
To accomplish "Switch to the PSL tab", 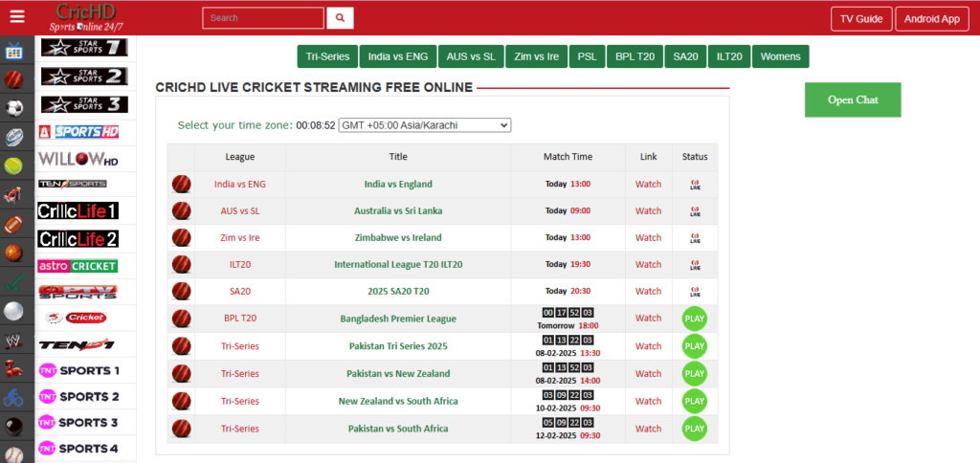I will coord(587,56).
